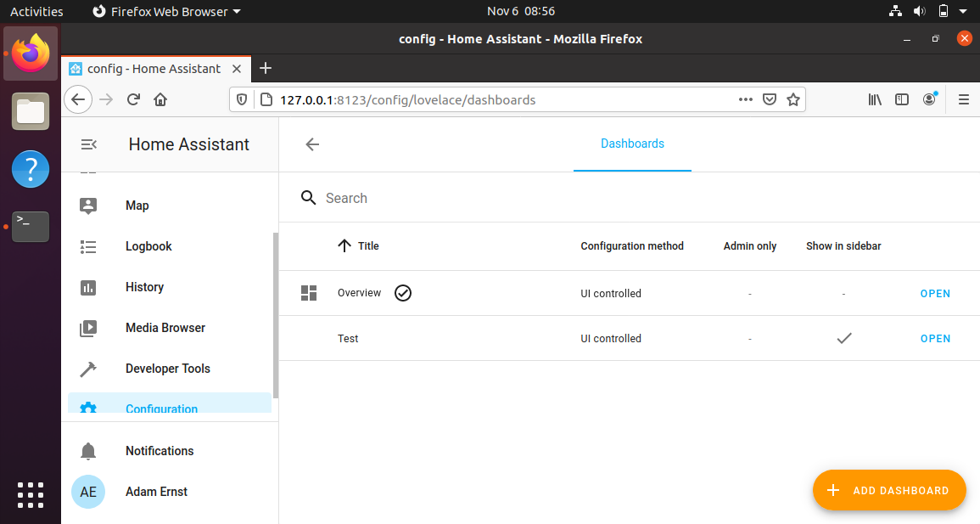Click the Overview dashboard grid icon
This screenshot has width=980, height=524.
[309, 293]
